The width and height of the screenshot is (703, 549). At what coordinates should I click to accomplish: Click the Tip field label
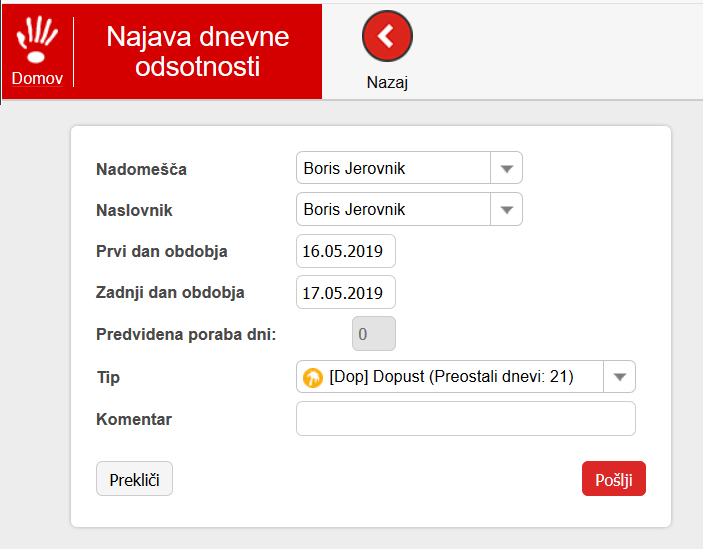click(108, 377)
